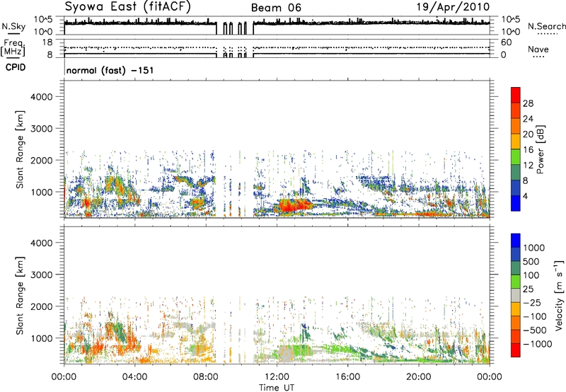Pick the blue top segment of the velocity colorbar
This screenshot has height=392, width=566.
click(x=516, y=241)
